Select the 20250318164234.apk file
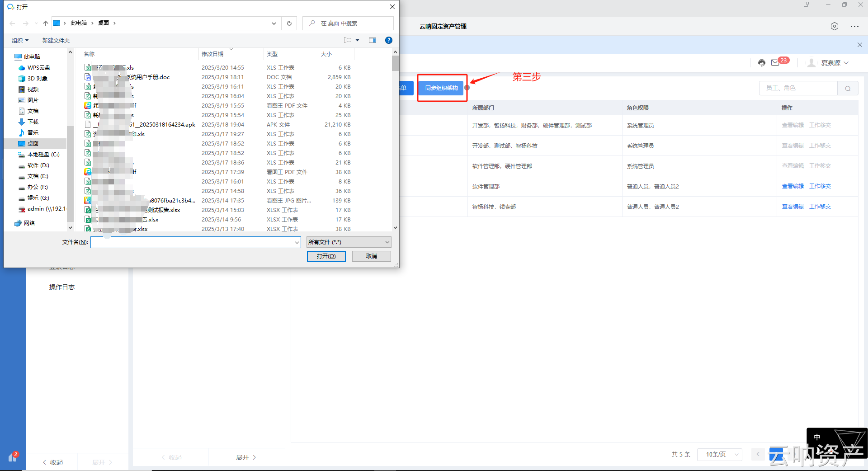The image size is (868, 471). (140, 125)
